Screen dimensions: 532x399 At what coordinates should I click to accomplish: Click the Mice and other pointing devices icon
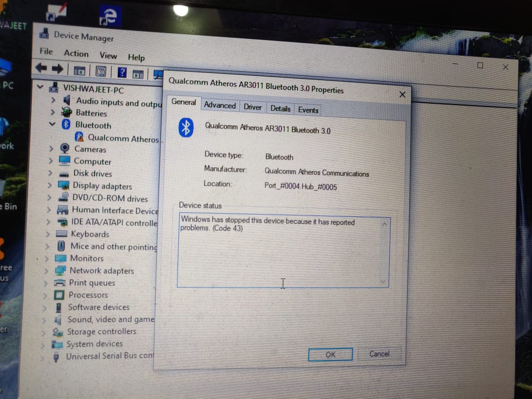[x=61, y=245]
